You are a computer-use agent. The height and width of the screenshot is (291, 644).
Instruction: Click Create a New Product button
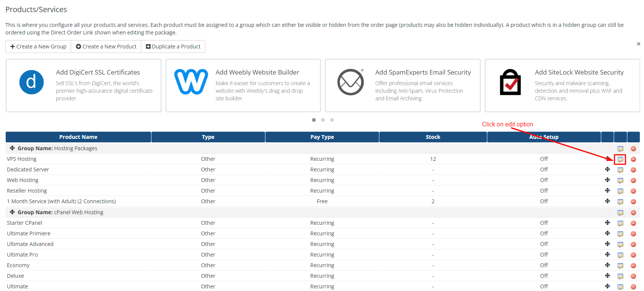(106, 47)
